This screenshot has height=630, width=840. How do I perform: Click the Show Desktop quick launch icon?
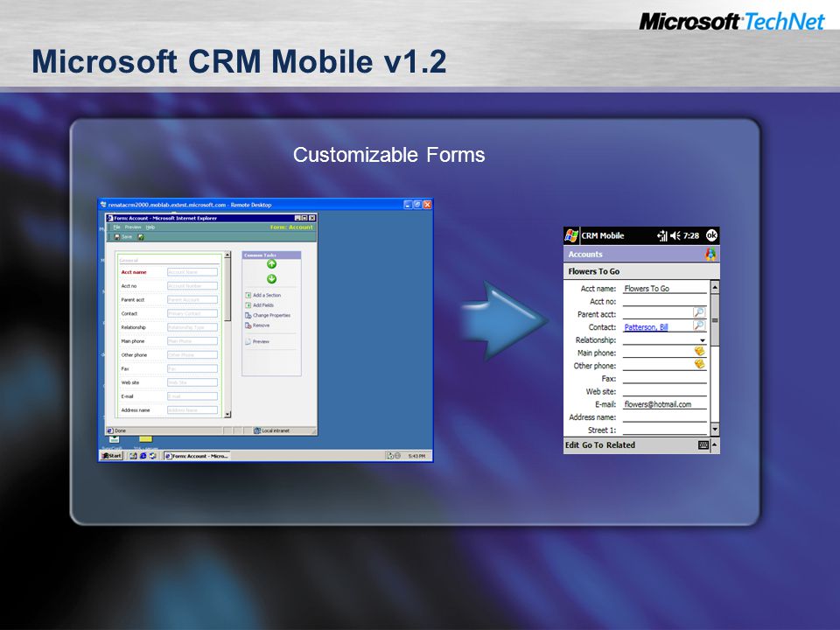click(133, 456)
